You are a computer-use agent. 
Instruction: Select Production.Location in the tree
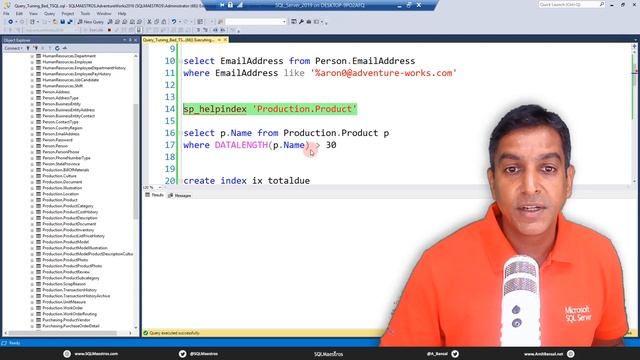point(60,194)
